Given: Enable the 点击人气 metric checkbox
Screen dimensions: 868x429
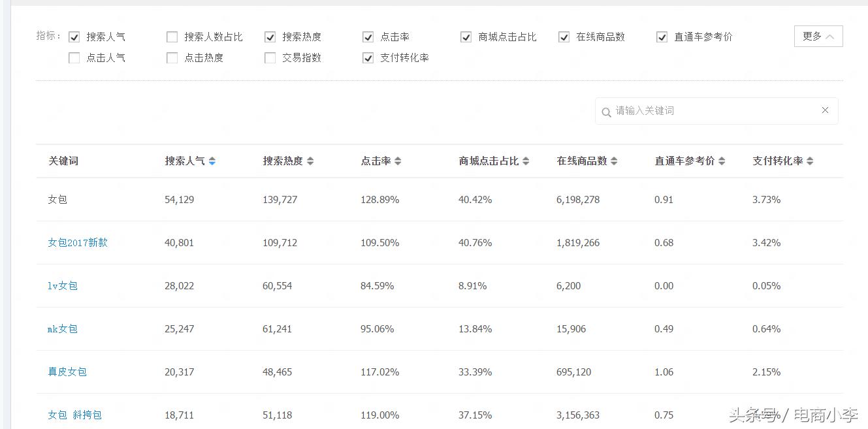Looking at the screenshot, I should point(74,58).
